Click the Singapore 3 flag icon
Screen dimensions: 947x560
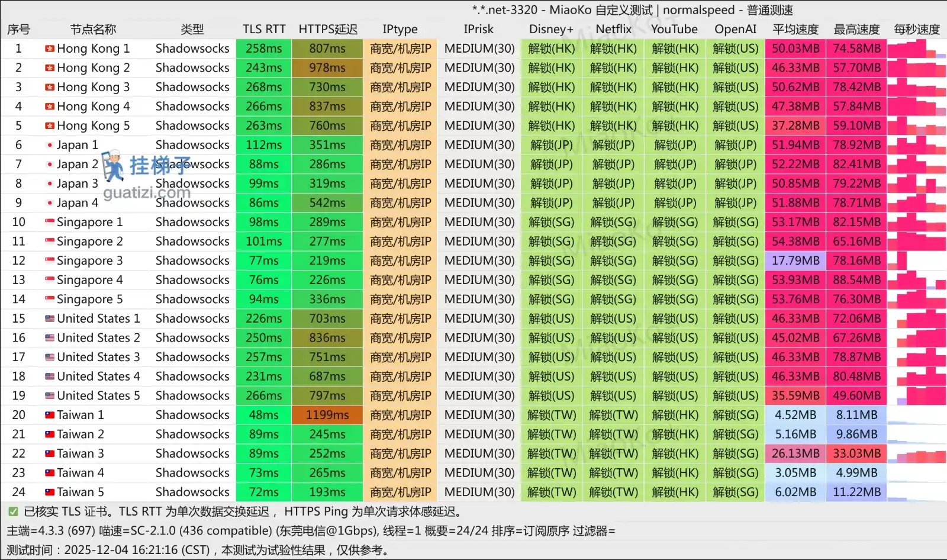(50, 260)
